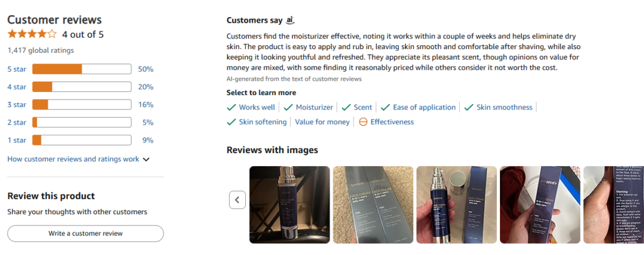
Task: Show only 1 star reviews
Action: (x=80, y=140)
